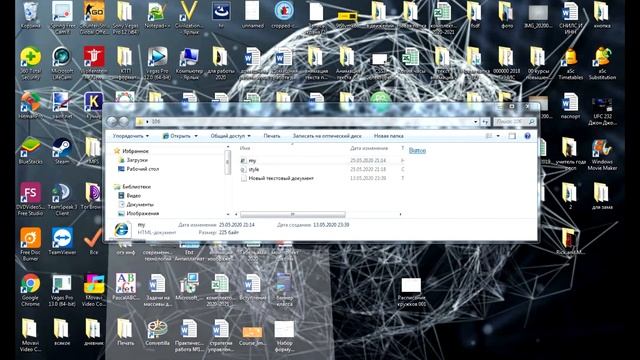Open Vegas Pro 13.0 (64-bit) shortcut
The width and height of the screenshot is (640, 360).
pyautogui.click(x=62, y=290)
